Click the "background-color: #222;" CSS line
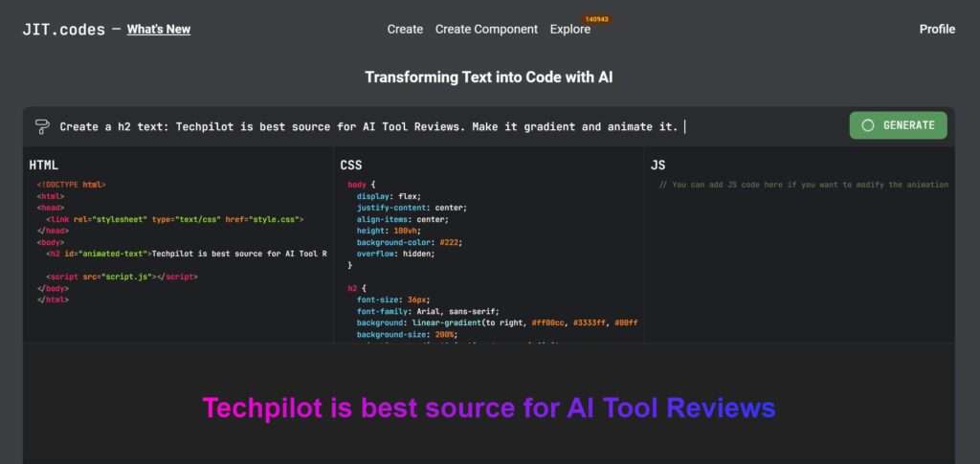 click(410, 242)
